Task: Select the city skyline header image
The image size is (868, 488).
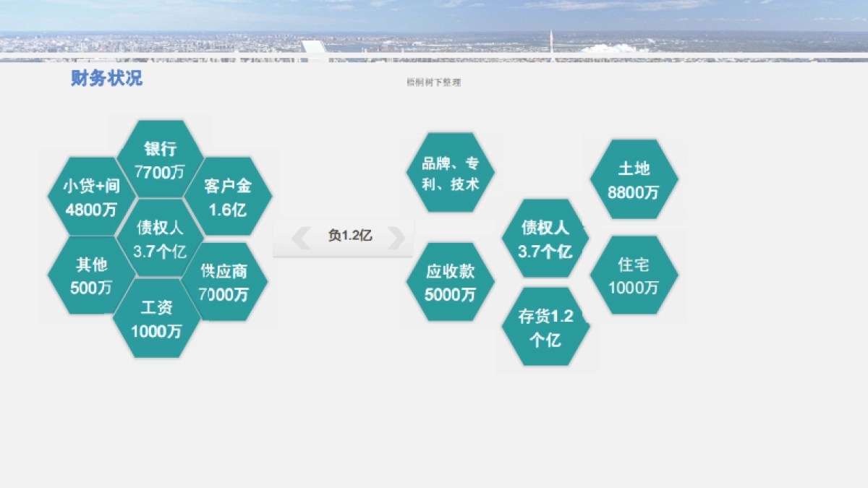Action: coord(434,33)
